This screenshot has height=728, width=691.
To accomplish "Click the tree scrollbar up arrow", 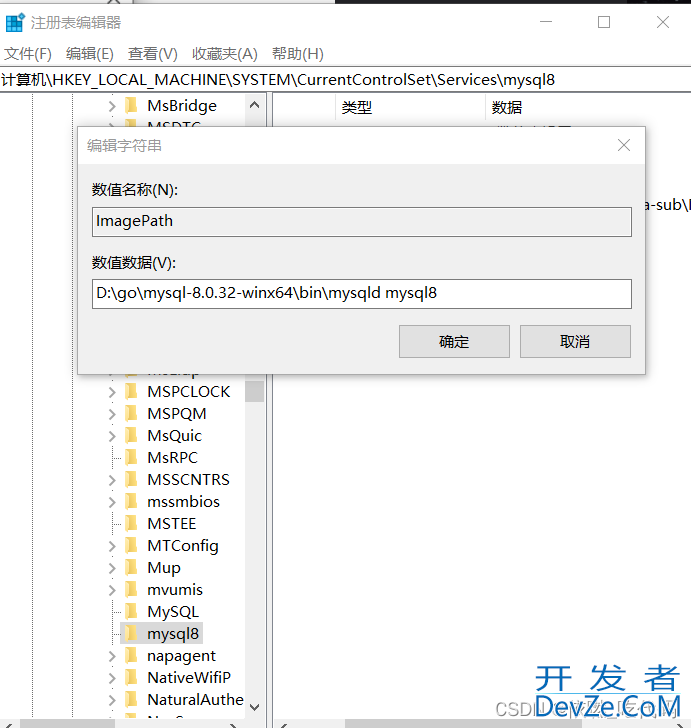I will coord(254,105).
